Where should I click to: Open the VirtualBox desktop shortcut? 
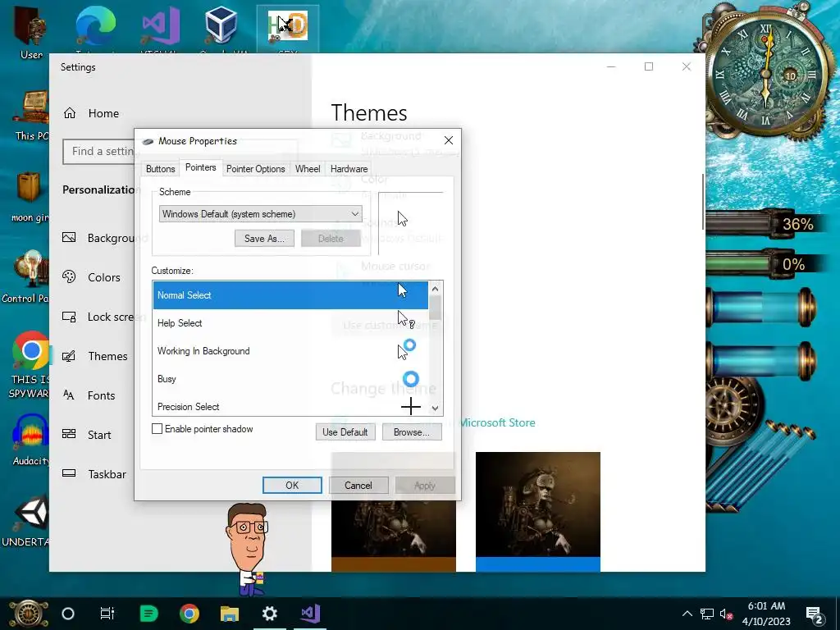pyautogui.click(x=221, y=27)
